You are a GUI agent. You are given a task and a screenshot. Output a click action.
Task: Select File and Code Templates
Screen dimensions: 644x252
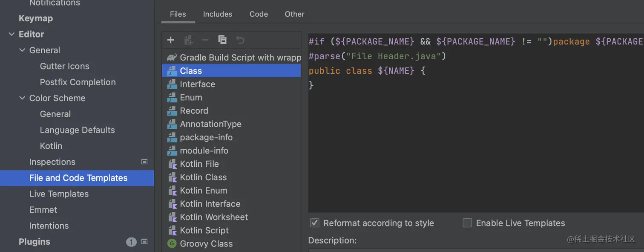pyautogui.click(x=77, y=178)
